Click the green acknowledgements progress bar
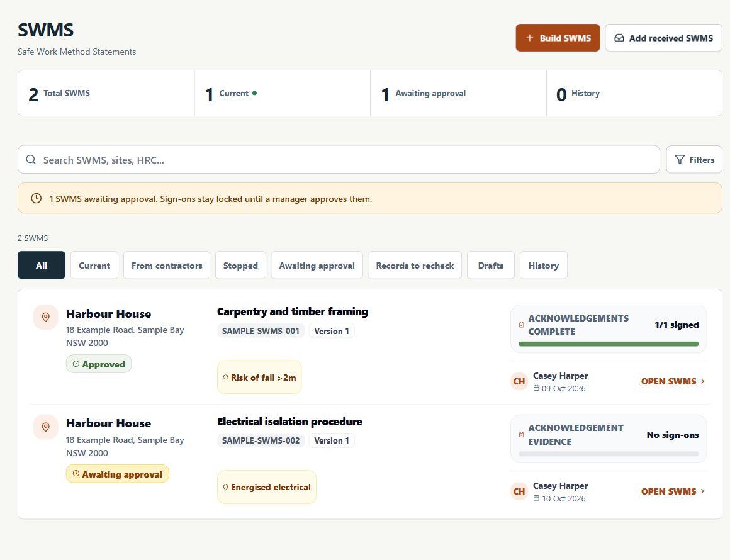Image resolution: width=730 pixels, height=560 pixels. tap(609, 344)
